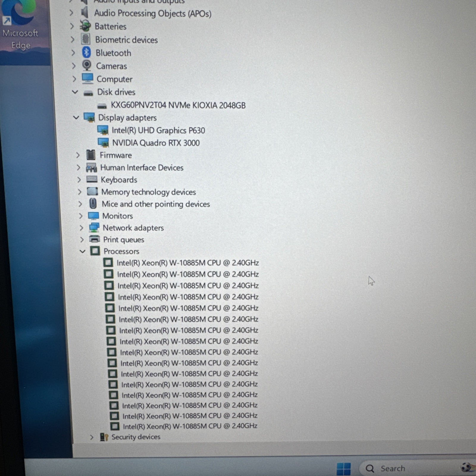Viewport: 476px width, 476px height.
Task: Expand the Biometric devices node
Action: (72, 39)
